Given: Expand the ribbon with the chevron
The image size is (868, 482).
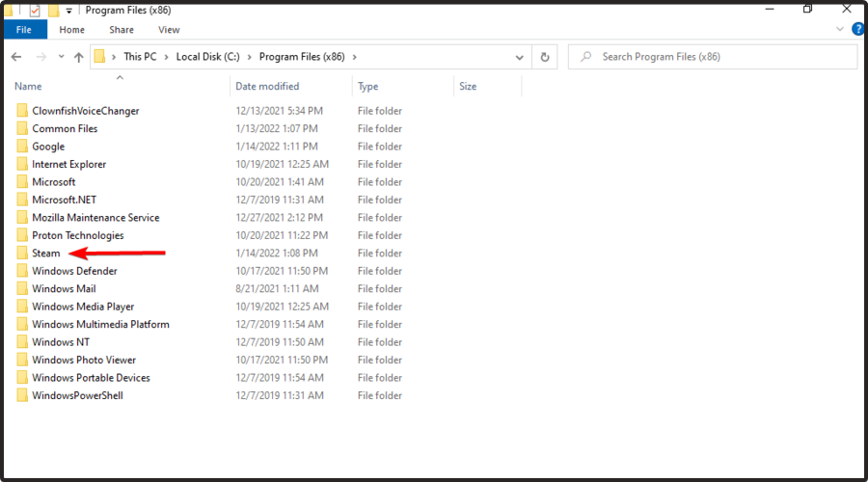Looking at the screenshot, I should (840, 29).
